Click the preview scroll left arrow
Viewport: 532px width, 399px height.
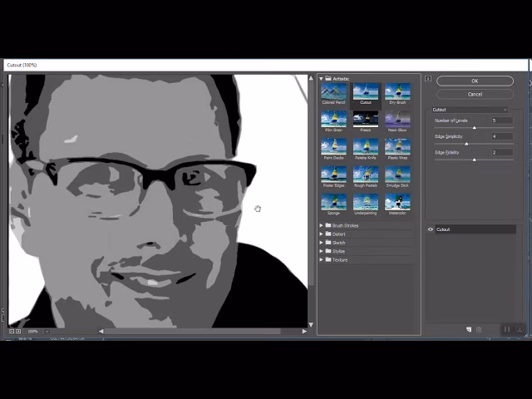pos(101,331)
